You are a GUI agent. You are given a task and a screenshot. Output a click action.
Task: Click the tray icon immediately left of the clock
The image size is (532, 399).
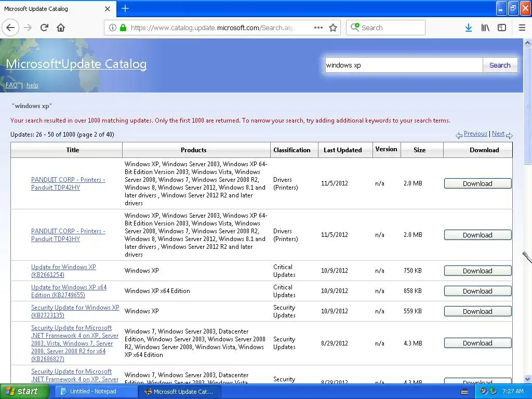pos(493,391)
